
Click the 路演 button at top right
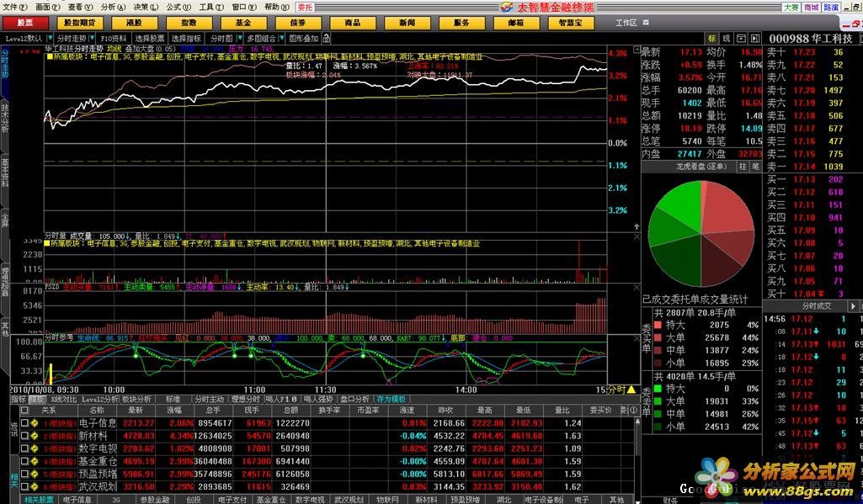[x=831, y=8]
